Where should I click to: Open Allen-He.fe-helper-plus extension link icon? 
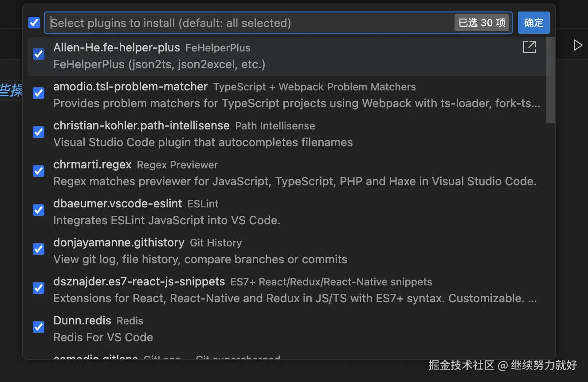(x=529, y=47)
